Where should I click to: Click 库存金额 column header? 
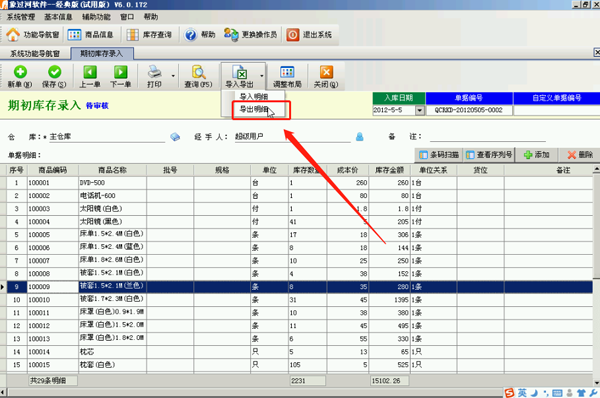click(x=390, y=170)
